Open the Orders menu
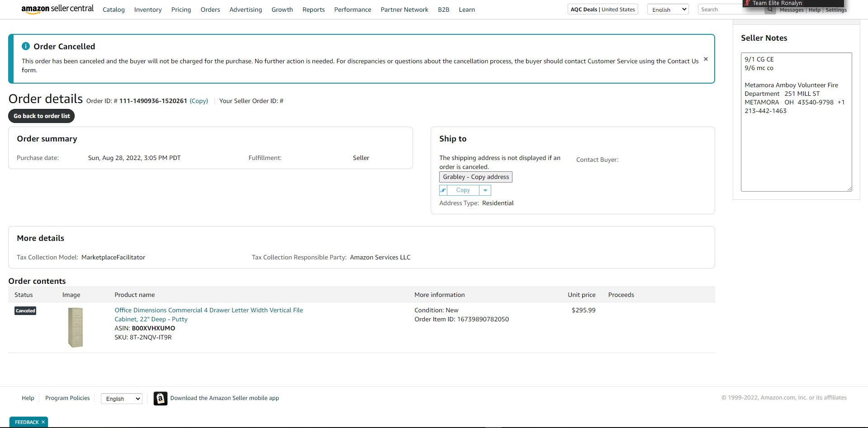868x428 pixels. point(210,9)
